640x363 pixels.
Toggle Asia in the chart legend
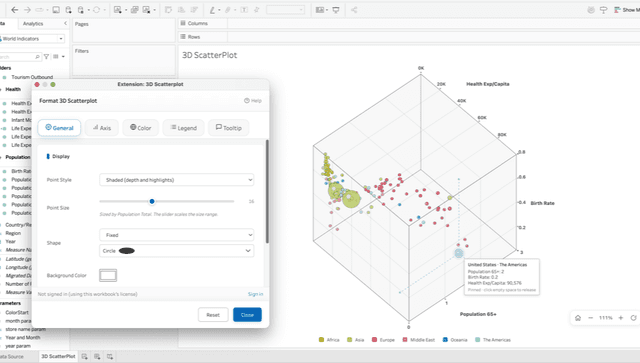[356, 340]
